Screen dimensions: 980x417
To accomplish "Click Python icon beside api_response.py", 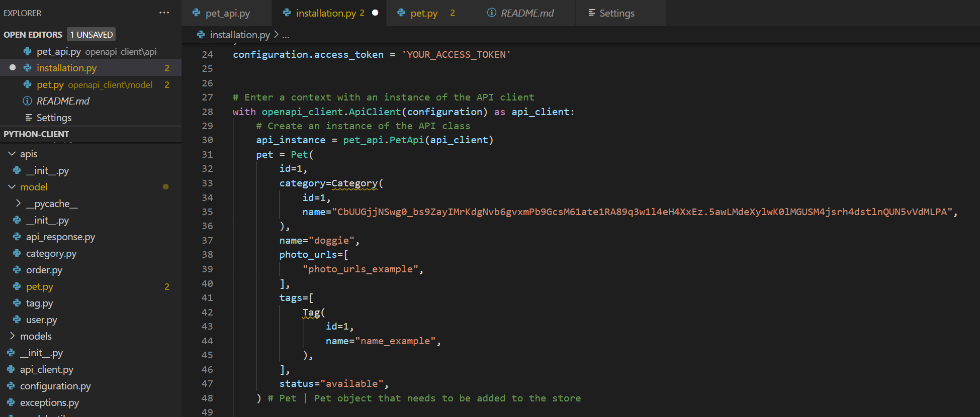I will tap(17, 237).
